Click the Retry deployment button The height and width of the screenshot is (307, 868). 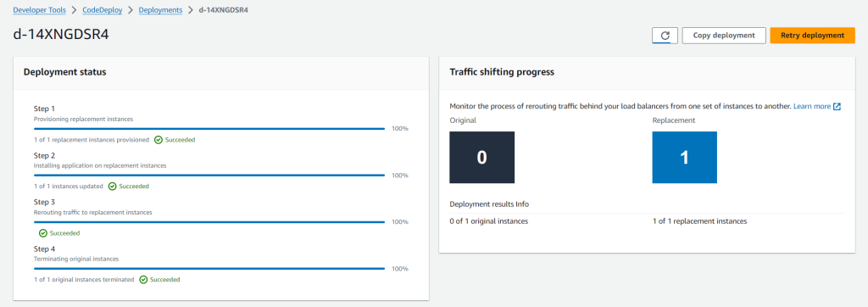pyautogui.click(x=812, y=36)
